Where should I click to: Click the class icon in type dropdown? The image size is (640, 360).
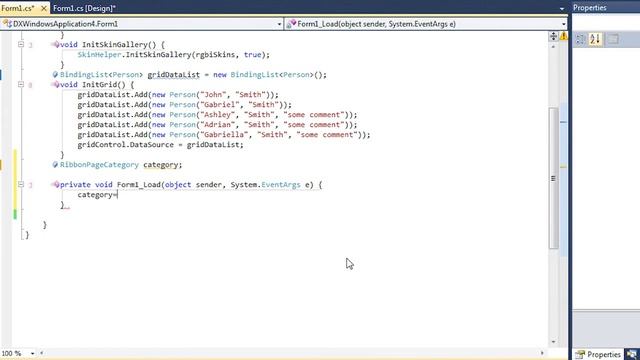click(7, 24)
